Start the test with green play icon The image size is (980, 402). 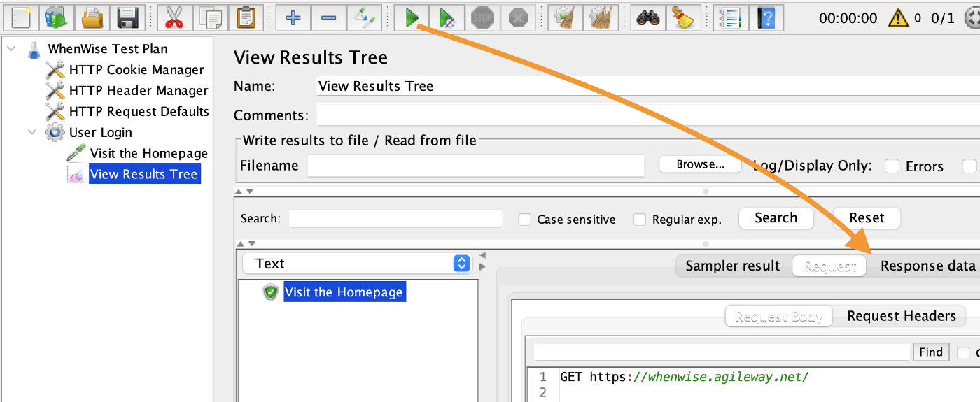[412, 17]
